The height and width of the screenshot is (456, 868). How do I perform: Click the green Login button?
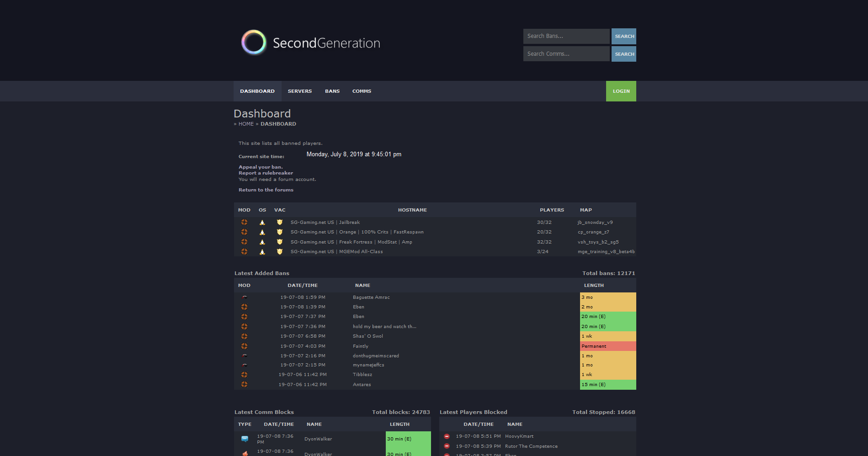pyautogui.click(x=621, y=91)
